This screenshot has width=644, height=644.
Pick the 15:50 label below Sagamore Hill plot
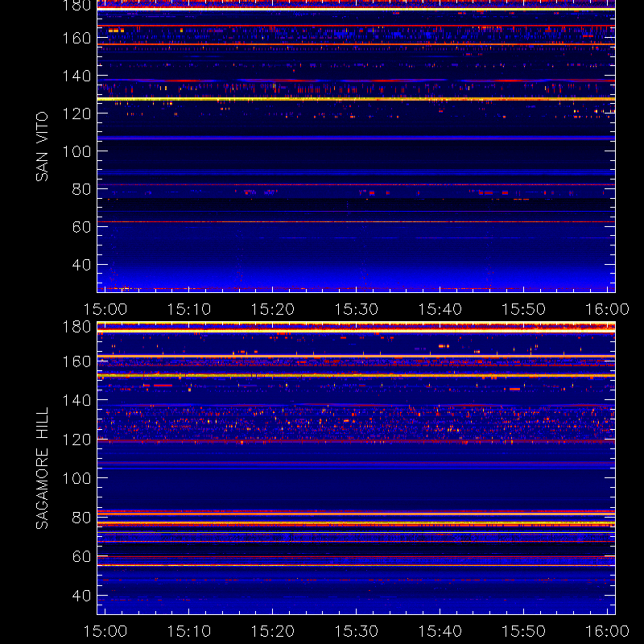524,631
